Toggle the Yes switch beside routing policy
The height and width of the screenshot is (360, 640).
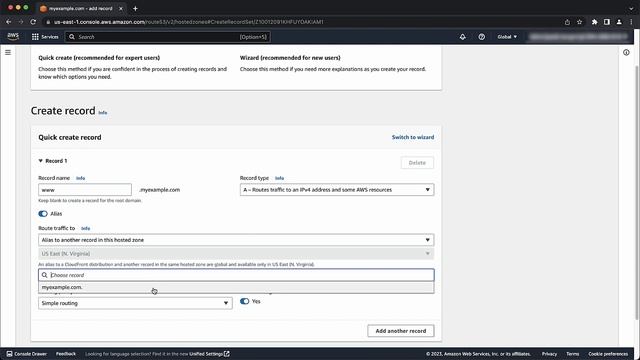pyautogui.click(x=244, y=301)
